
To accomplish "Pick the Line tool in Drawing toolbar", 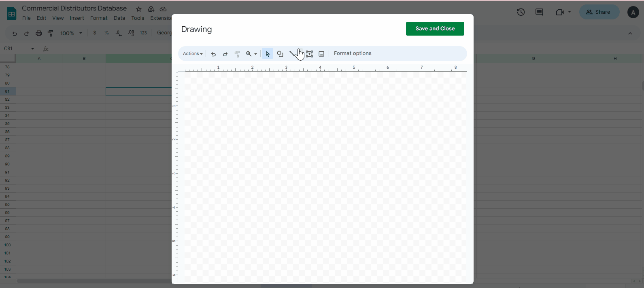I will pos(293,54).
